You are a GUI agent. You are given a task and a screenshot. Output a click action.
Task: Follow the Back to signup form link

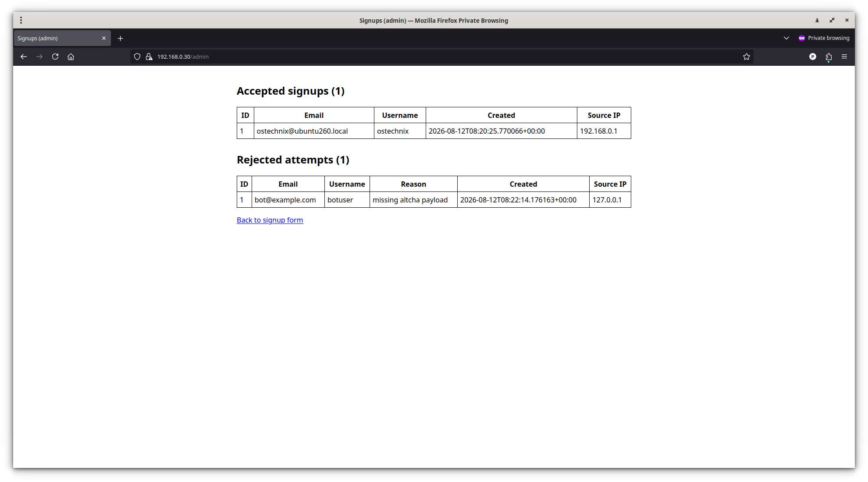(270, 220)
